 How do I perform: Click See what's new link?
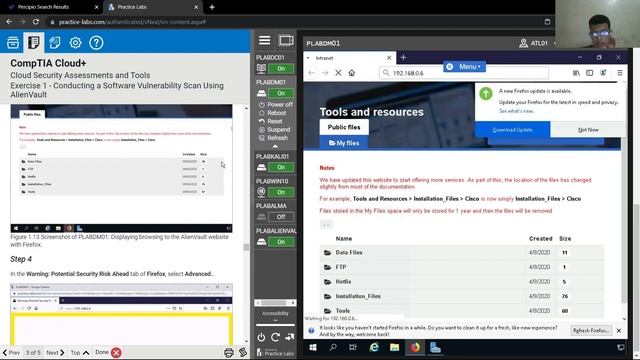point(516,111)
